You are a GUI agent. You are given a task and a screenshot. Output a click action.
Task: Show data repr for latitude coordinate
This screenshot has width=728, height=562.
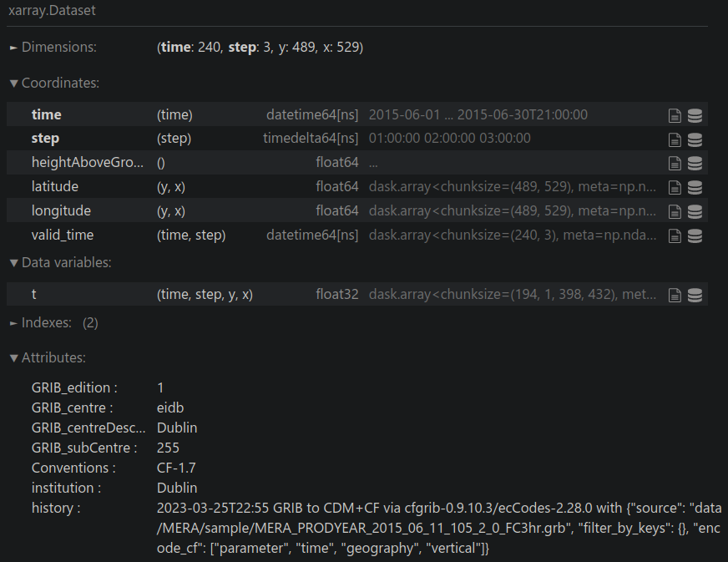[x=695, y=188]
